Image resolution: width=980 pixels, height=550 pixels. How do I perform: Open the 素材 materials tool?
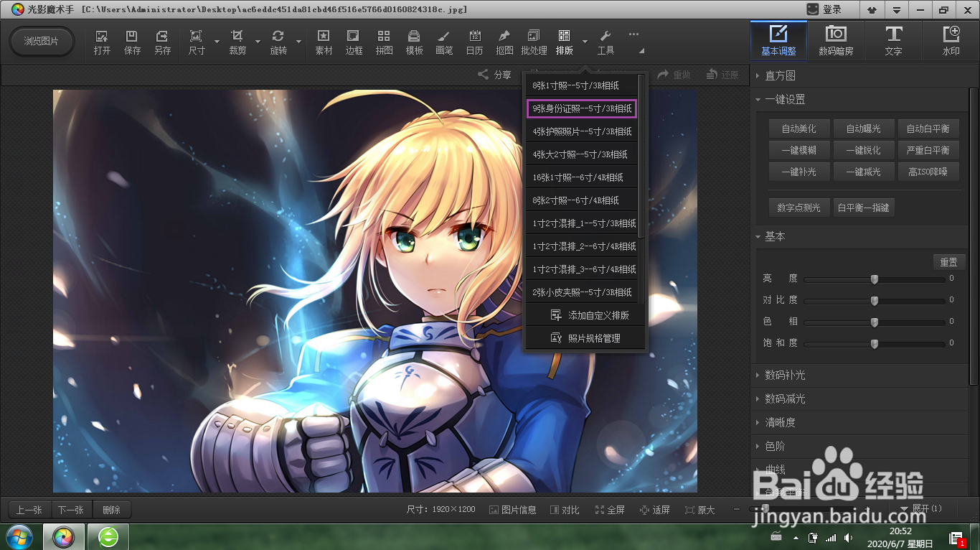tap(324, 42)
